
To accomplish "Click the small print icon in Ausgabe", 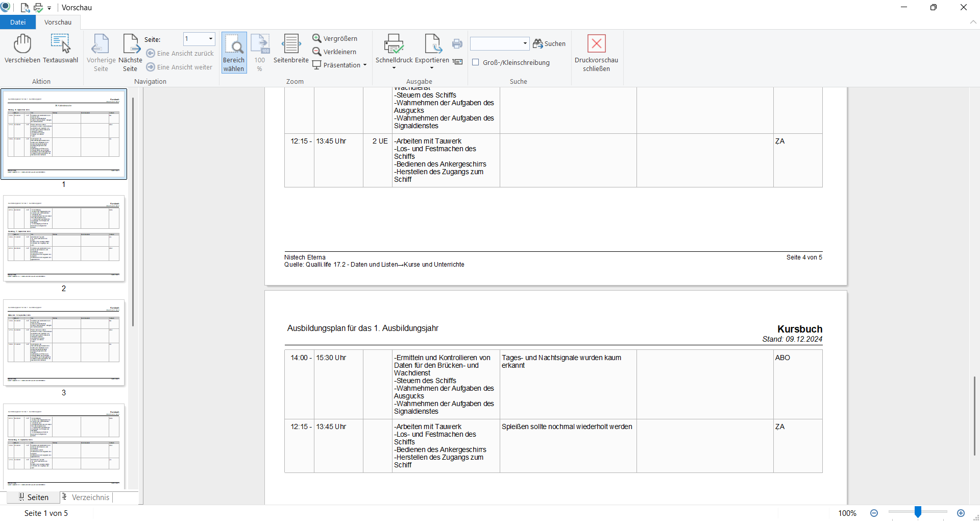I will point(457,44).
